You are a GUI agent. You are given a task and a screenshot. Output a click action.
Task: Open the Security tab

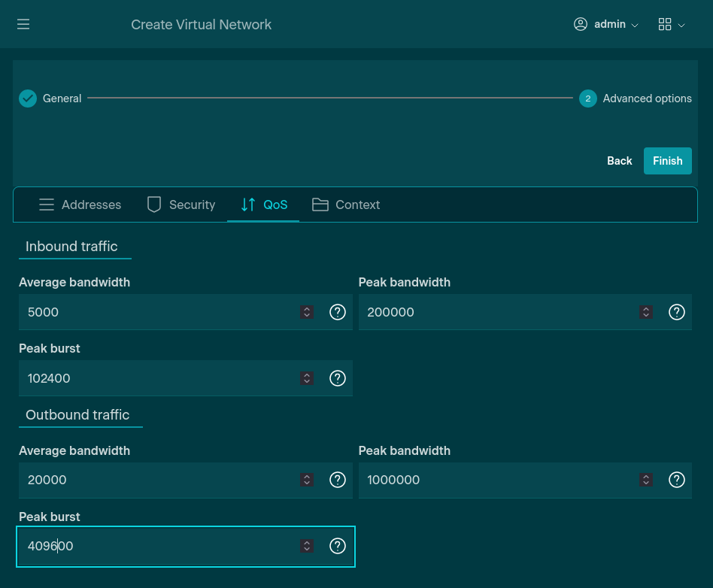click(181, 205)
